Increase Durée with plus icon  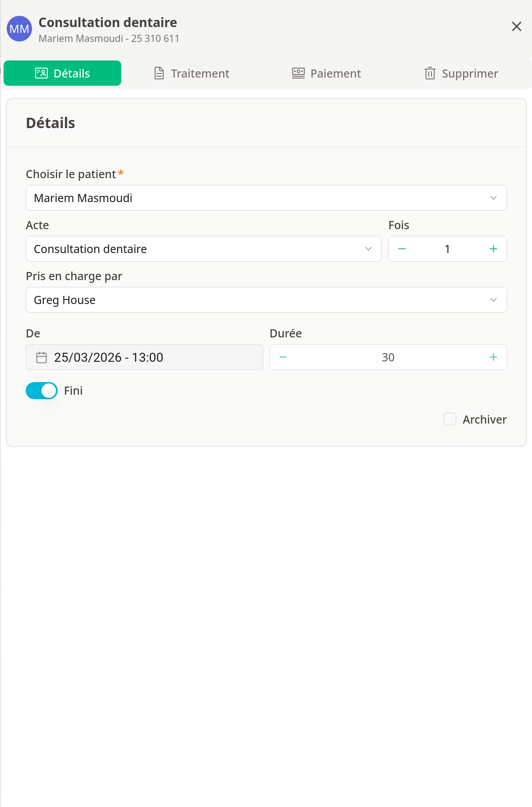pyautogui.click(x=493, y=357)
